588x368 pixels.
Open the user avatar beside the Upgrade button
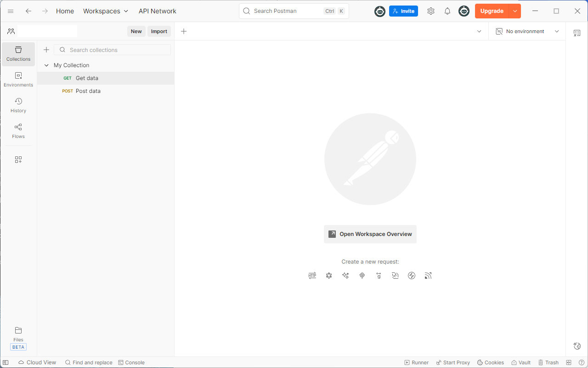pos(464,11)
